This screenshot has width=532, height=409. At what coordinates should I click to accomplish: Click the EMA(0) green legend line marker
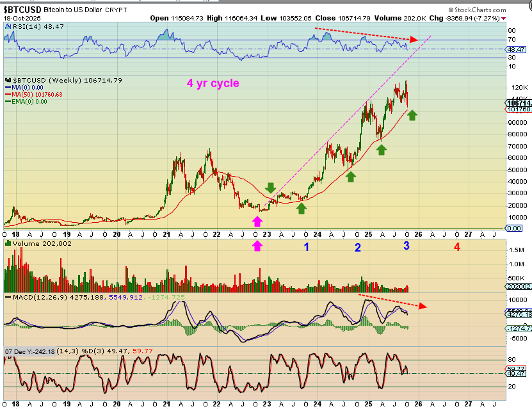coord(8,102)
